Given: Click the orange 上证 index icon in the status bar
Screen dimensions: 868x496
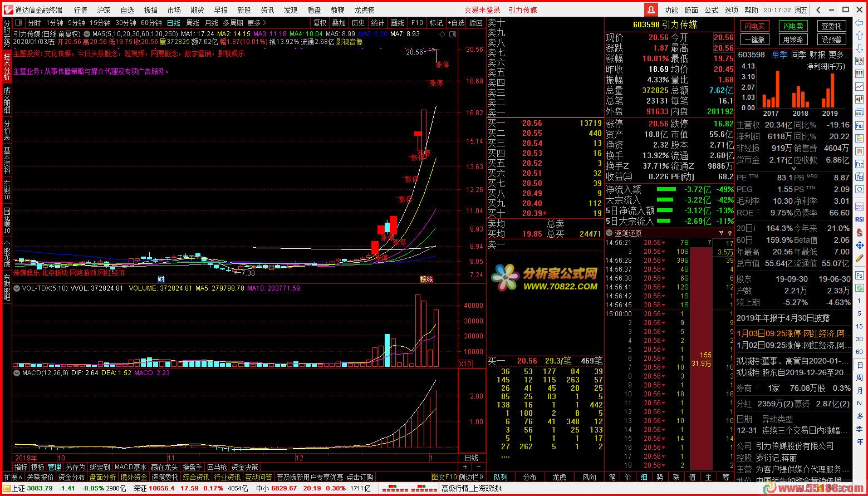Looking at the screenshot, I should coord(6,488).
